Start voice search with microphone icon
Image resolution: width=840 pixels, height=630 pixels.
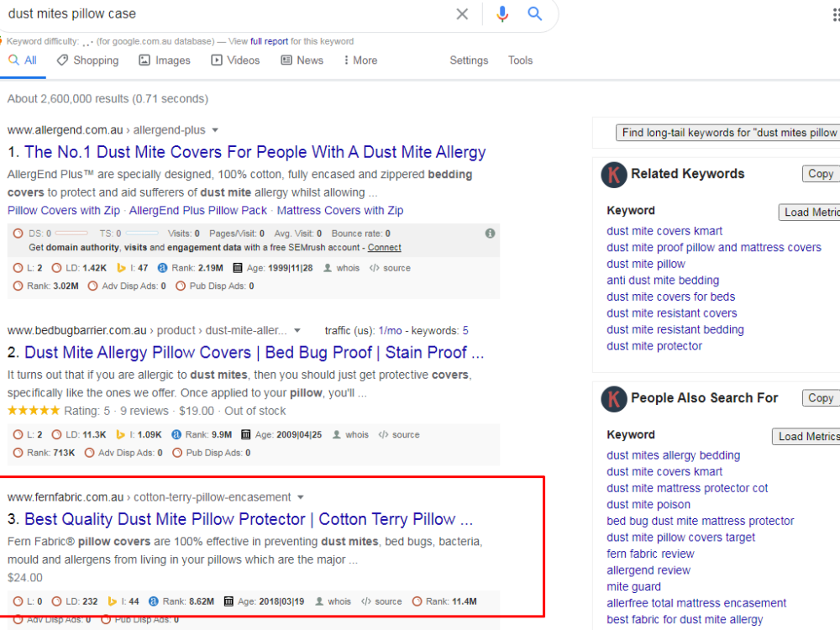[x=502, y=14]
